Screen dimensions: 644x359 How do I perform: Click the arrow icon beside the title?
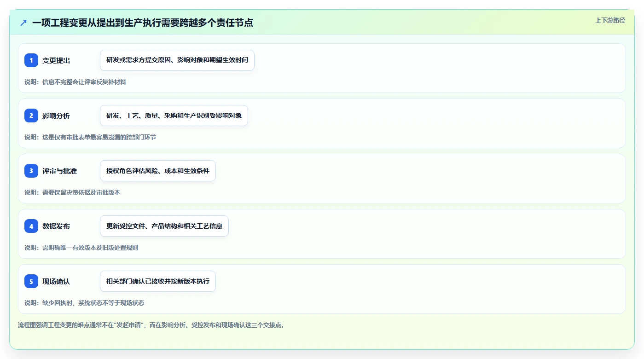(23, 23)
